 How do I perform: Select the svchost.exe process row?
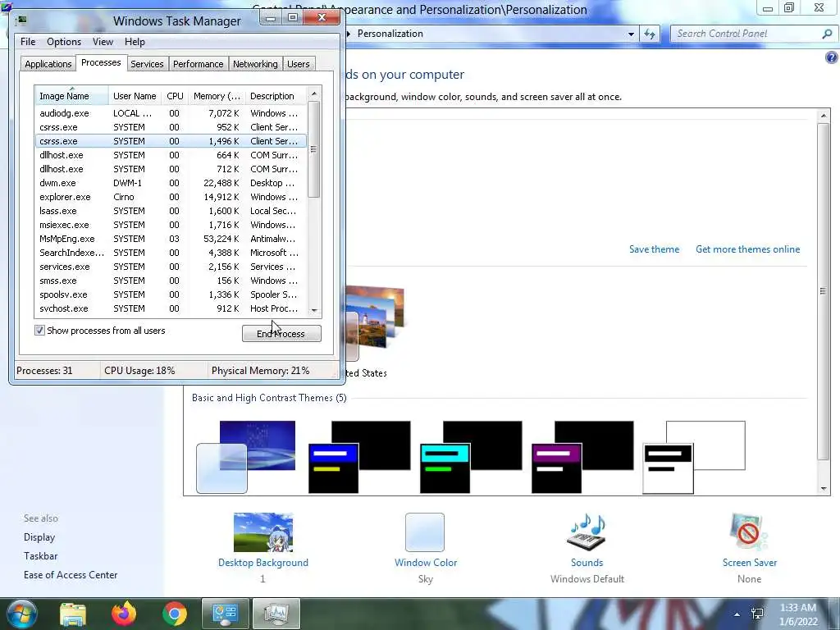pos(171,308)
